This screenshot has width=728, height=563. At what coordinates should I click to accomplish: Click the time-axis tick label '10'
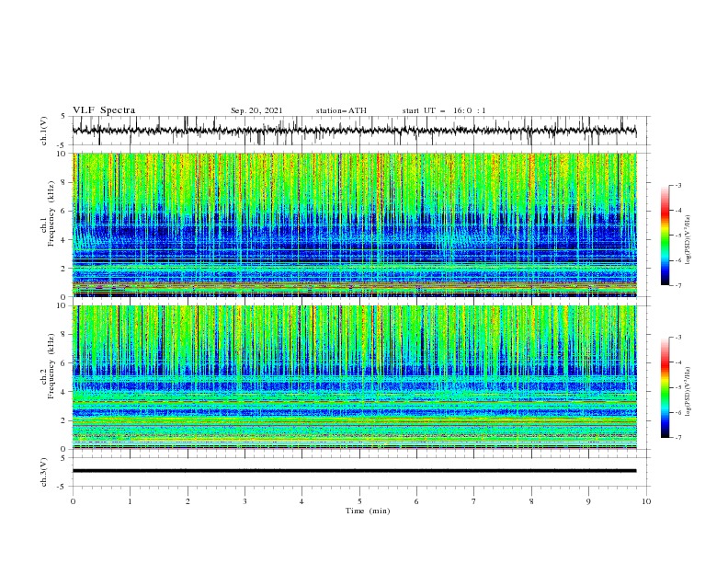click(646, 501)
